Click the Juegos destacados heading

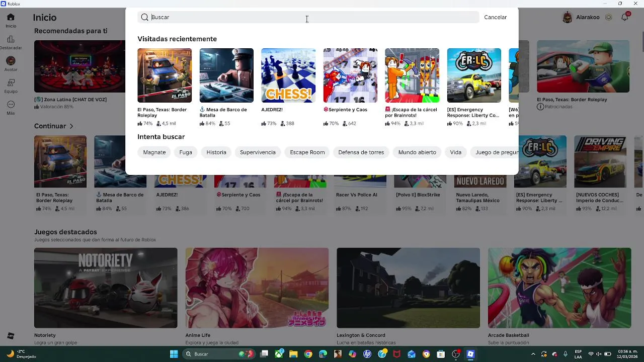coord(65,232)
